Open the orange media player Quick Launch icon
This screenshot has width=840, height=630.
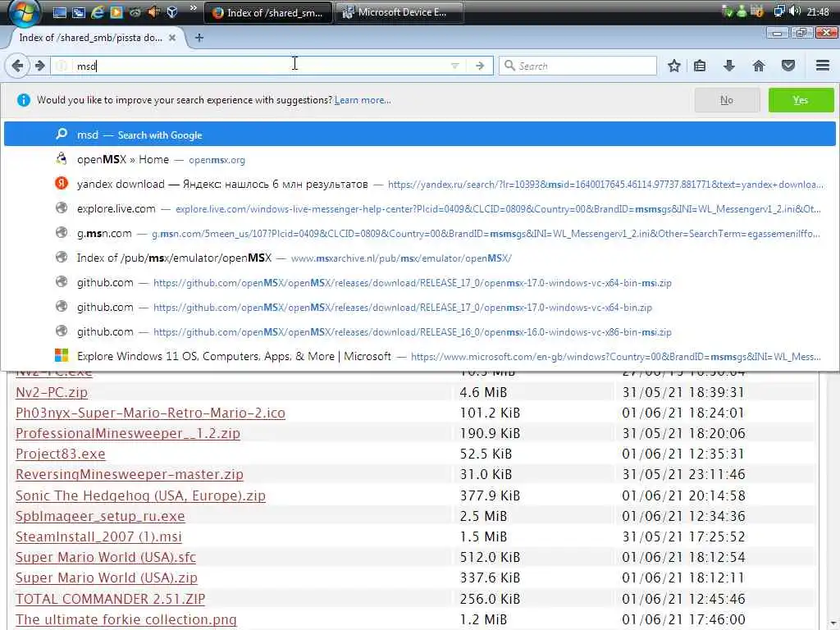coord(116,12)
